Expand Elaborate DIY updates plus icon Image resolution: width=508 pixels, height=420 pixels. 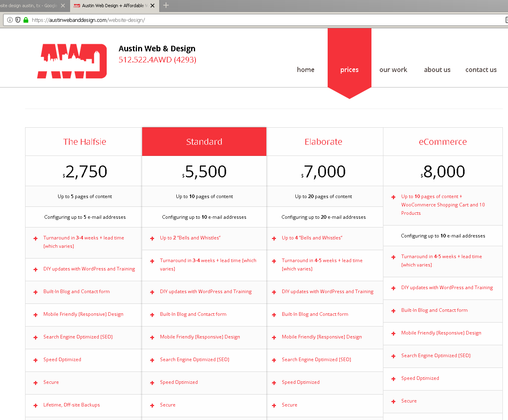(274, 292)
